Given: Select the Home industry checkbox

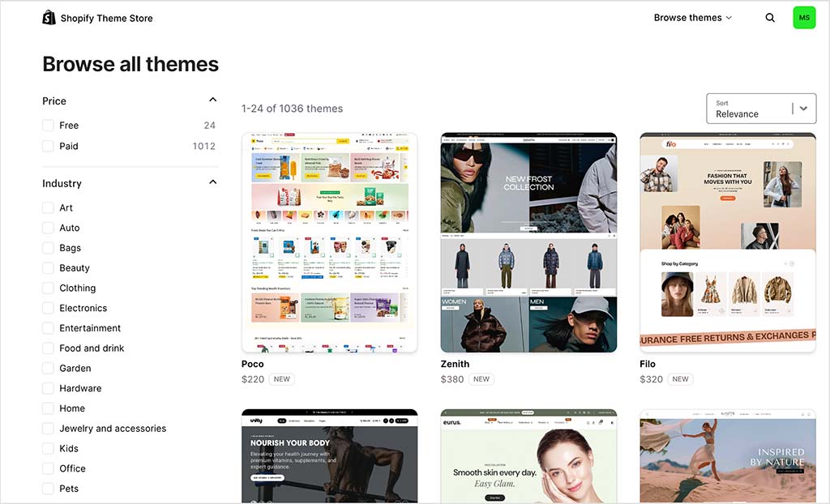Looking at the screenshot, I should click(48, 408).
